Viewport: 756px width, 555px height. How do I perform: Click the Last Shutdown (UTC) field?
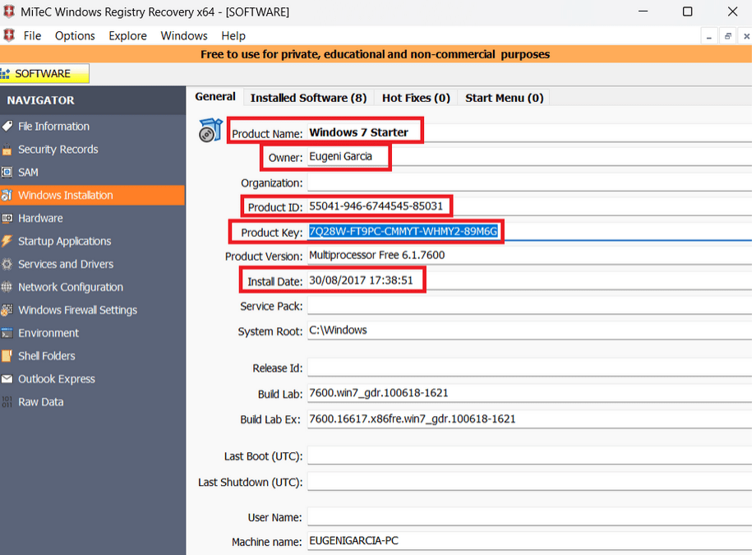[x=529, y=482]
